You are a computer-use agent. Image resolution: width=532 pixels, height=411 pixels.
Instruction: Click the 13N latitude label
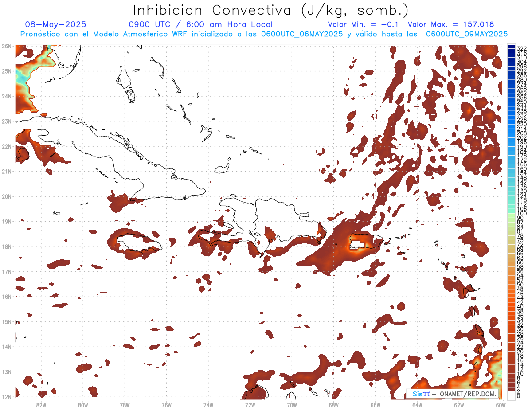(6, 372)
